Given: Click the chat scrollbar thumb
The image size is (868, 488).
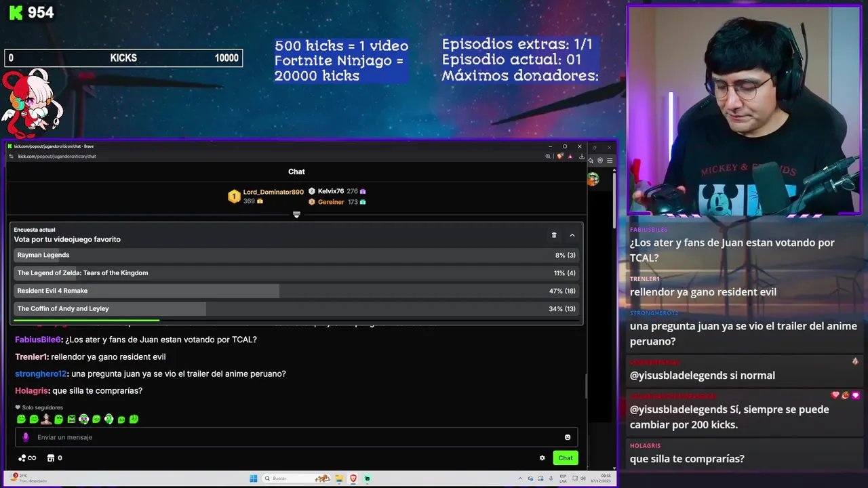Looking at the screenshot, I should coord(585,385).
